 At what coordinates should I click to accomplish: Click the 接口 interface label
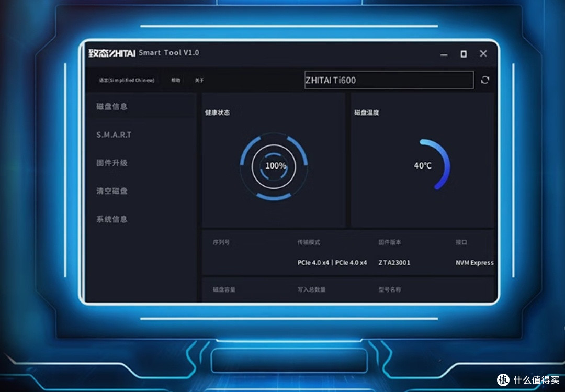[x=461, y=242]
